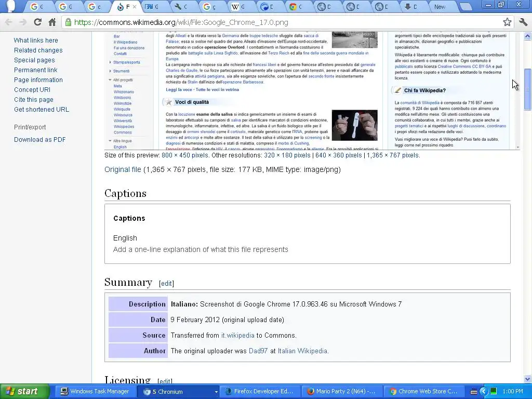Bookmark this page with the star icon
532x399 pixels.
[507, 22]
